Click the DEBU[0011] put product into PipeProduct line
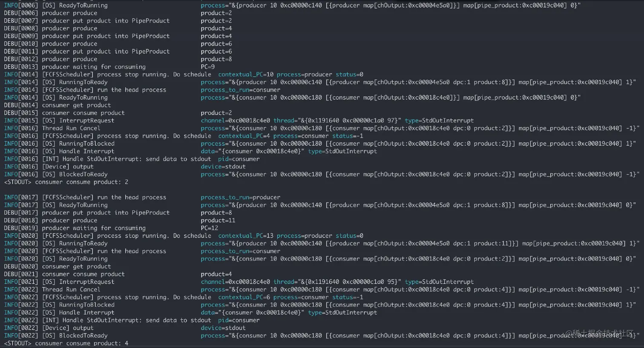Image resolution: width=644 pixels, height=348 pixels. coord(118,51)
